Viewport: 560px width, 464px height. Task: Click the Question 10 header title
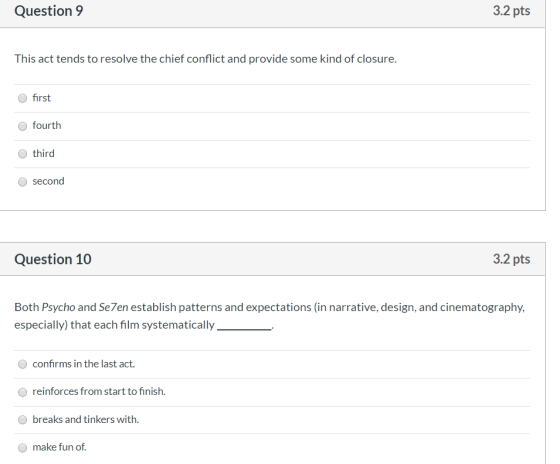[x=53, y=259]
